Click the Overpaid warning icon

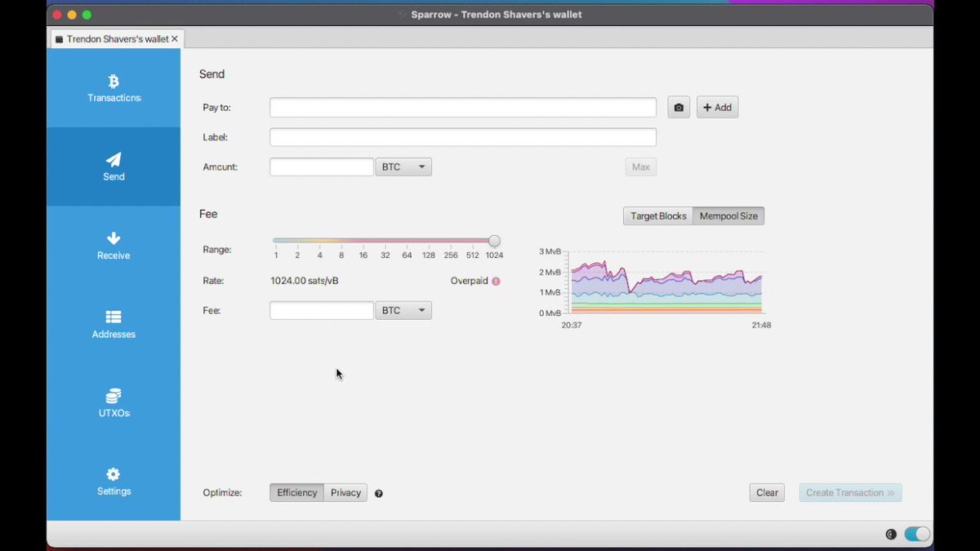coord(496,281)
